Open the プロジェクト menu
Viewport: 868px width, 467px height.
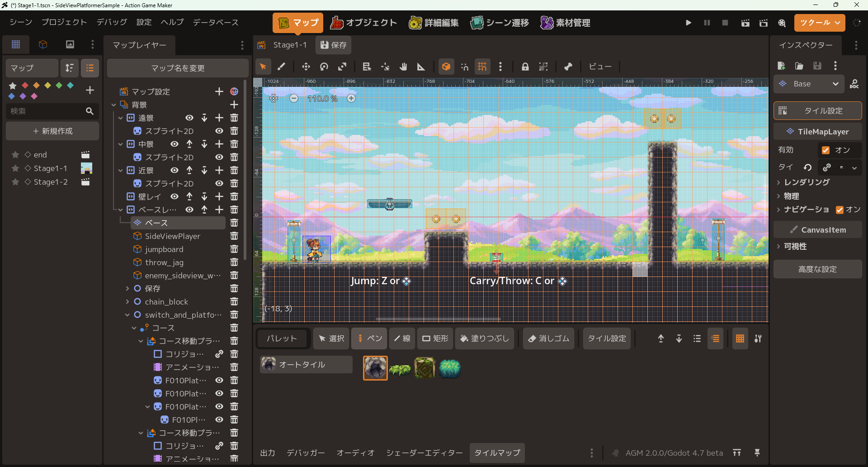(x=64, y=22)
